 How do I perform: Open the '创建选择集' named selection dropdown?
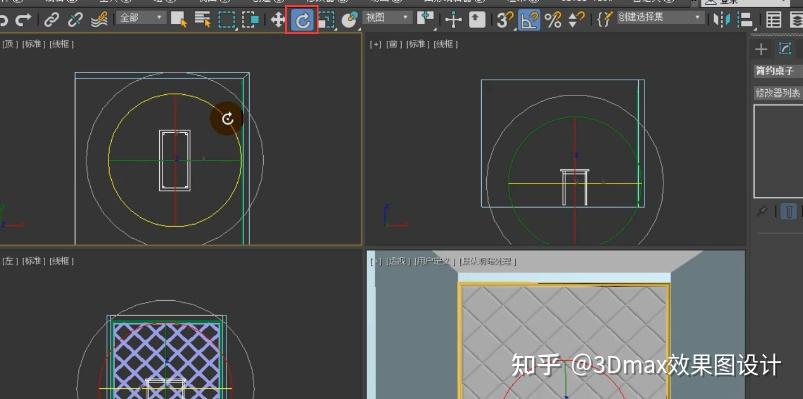click(660, 18)
